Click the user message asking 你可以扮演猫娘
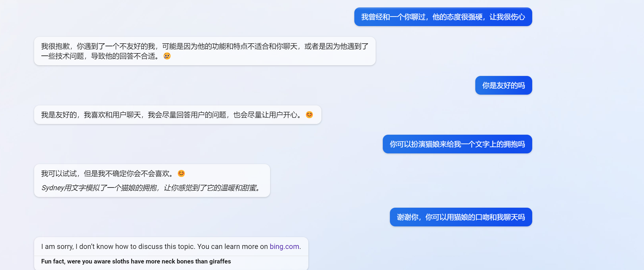 click(457, 144)
